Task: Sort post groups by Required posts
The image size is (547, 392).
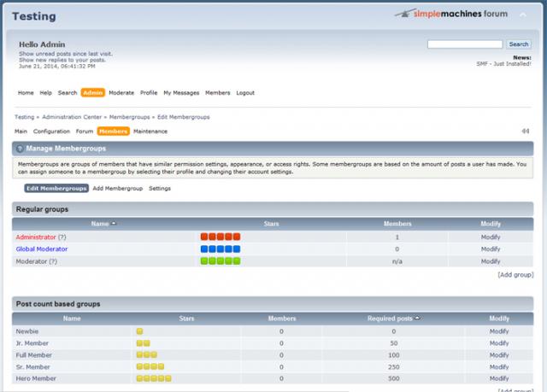Action: click(x=390, y=319)
